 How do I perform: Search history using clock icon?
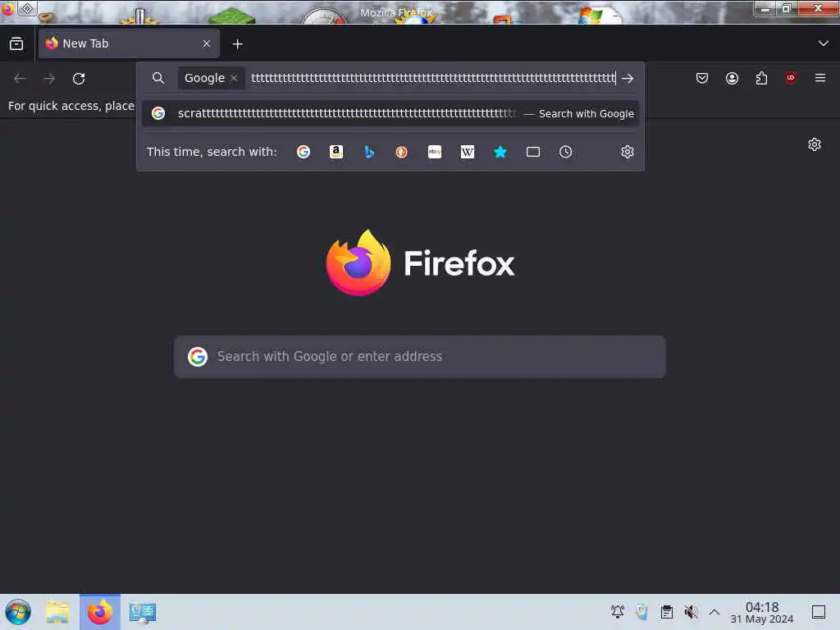click(x=566, y=152)
